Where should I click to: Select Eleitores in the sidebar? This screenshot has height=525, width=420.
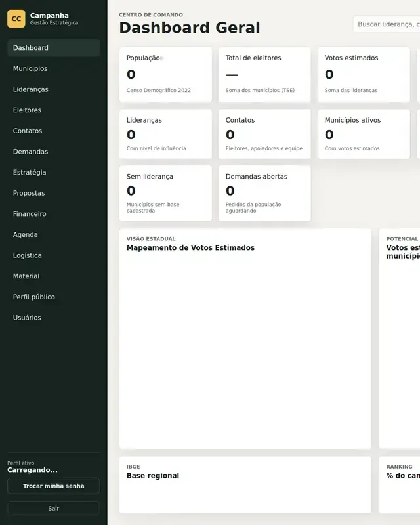(x=54, y=110)
